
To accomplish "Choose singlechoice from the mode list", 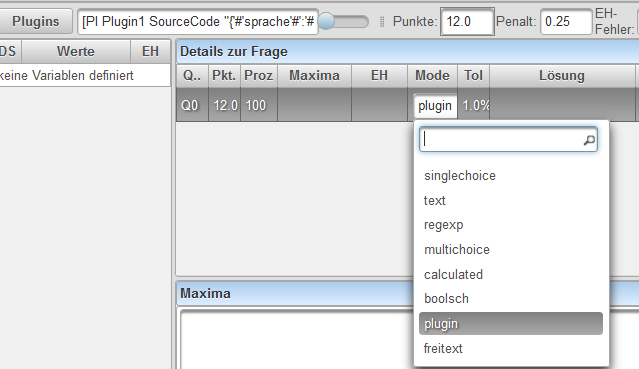I will point(511,176).
